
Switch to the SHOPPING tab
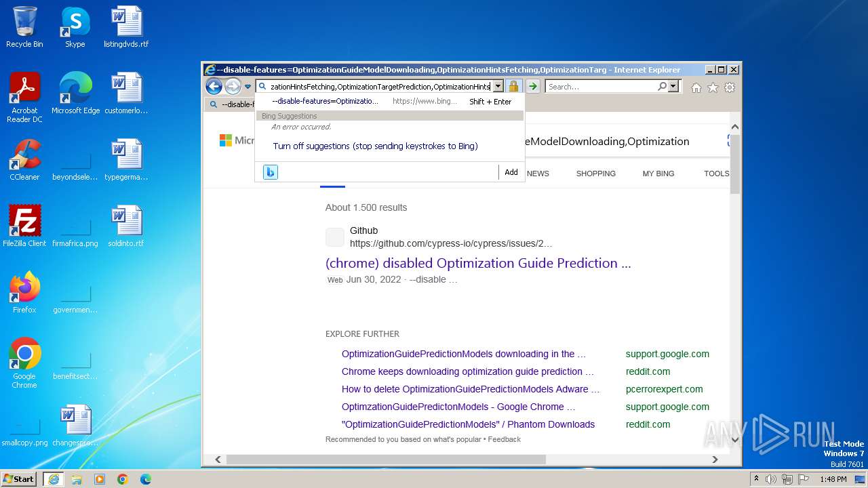596,174
